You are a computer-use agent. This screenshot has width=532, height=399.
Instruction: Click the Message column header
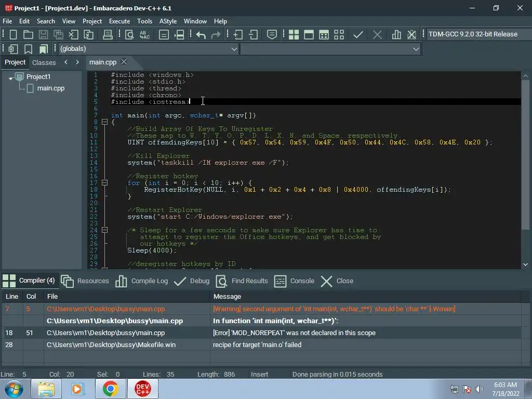click(365, 297)
